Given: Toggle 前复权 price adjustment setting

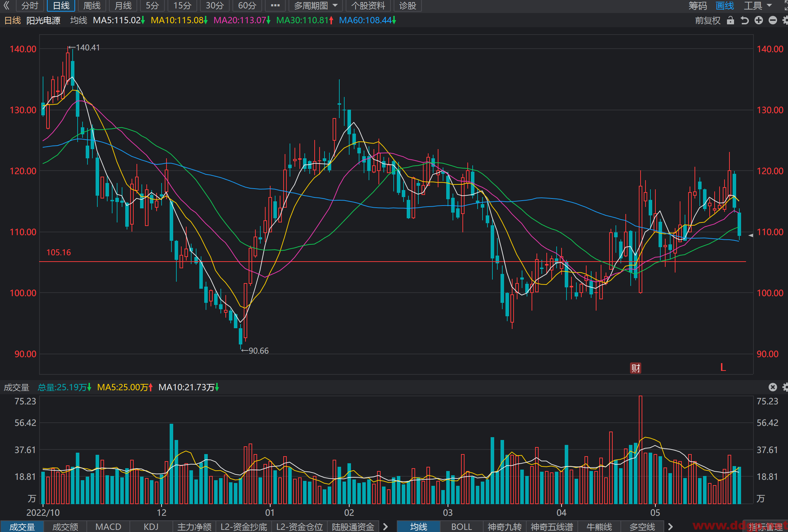Looking at the screenshot, I should (708, 20).
